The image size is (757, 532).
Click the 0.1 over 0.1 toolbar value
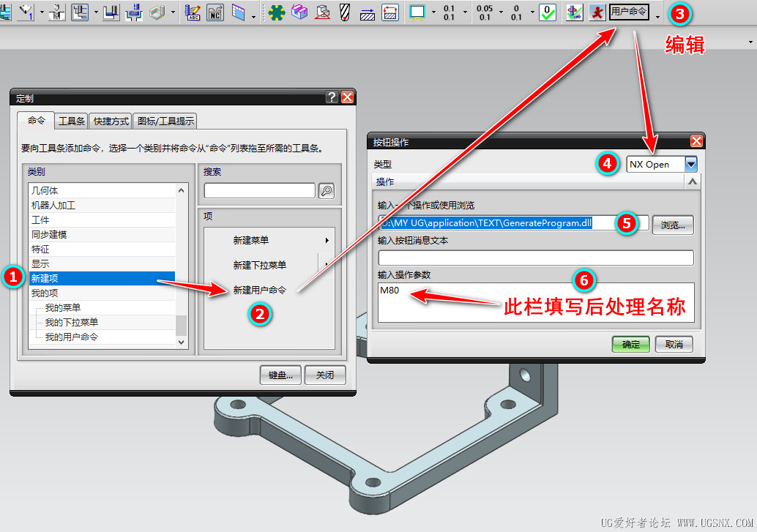coord(449,12)
